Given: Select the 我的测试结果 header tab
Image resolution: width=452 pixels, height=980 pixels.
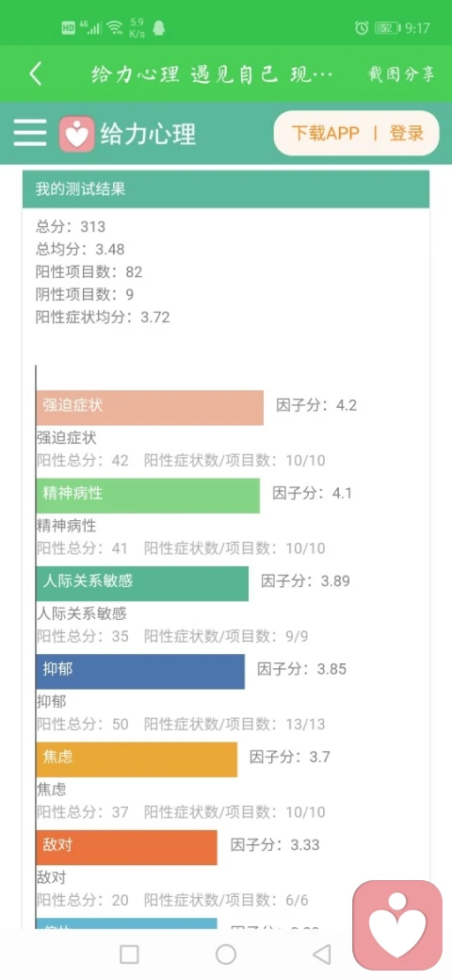Looking at the screenshot, I should point(226,188).
